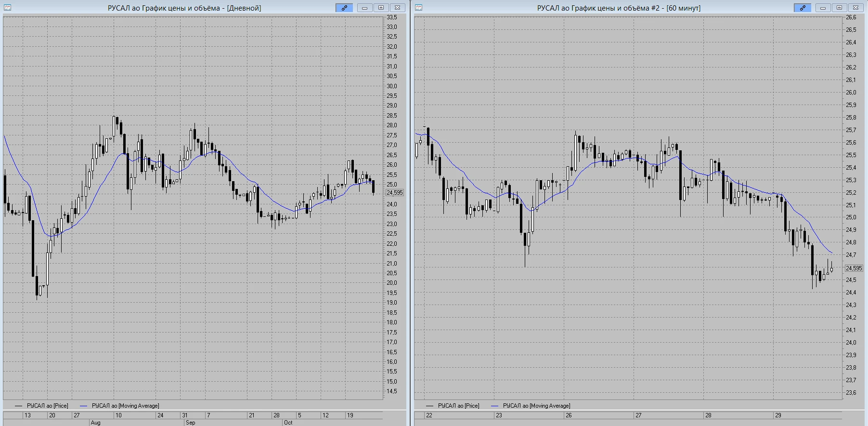This screenshot has height=426, width=868.
Task: Close the 60-minute chart window
Action: (855, 8)
